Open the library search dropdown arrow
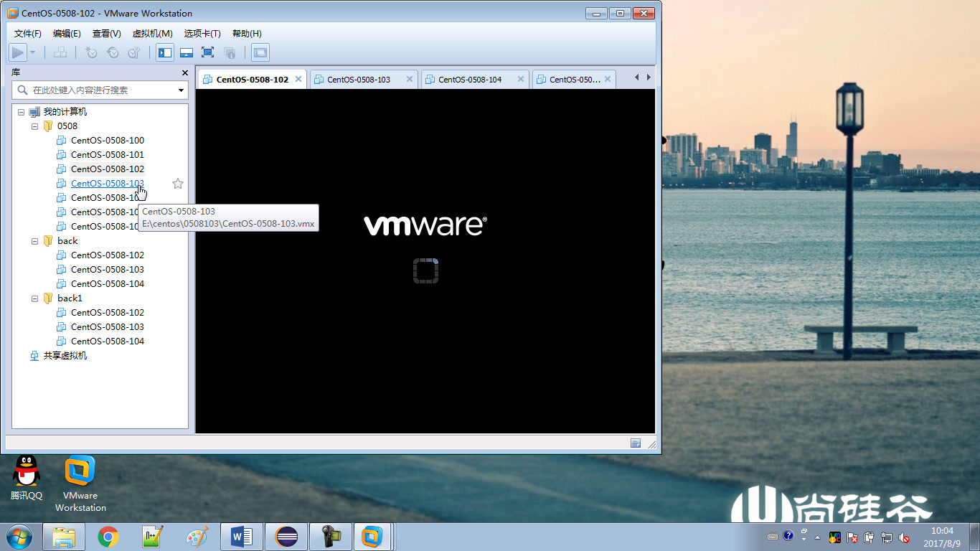This screenshot has width=980, height=551. point(181,90)
